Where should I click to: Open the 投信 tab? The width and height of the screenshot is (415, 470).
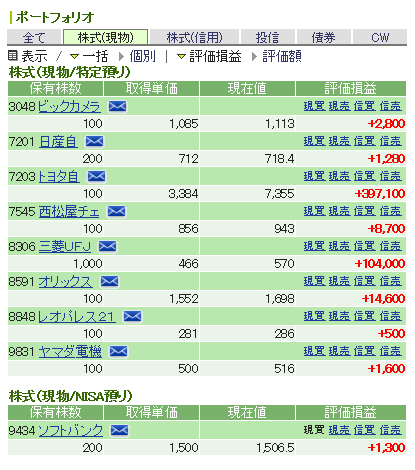tap(268, 37)
